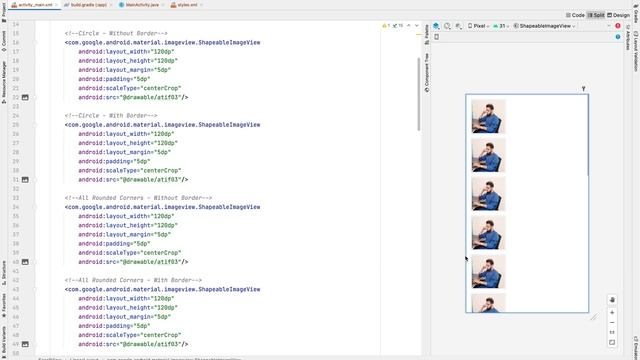Open the preview orientation menu icon
Image resolution: width=640 pixels, height=360 pixels.
click(x=447, y=26)
